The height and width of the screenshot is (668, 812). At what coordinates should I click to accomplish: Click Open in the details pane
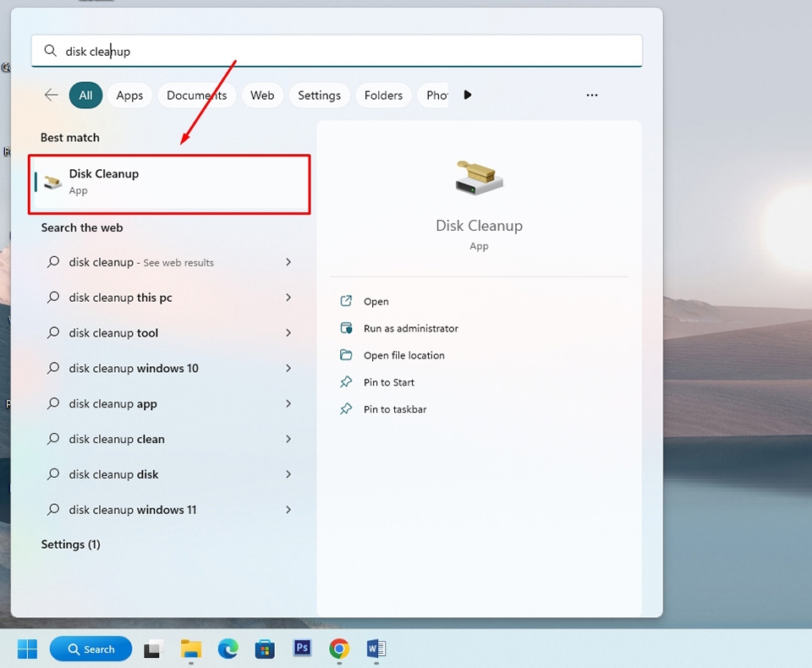coord(376,301)
